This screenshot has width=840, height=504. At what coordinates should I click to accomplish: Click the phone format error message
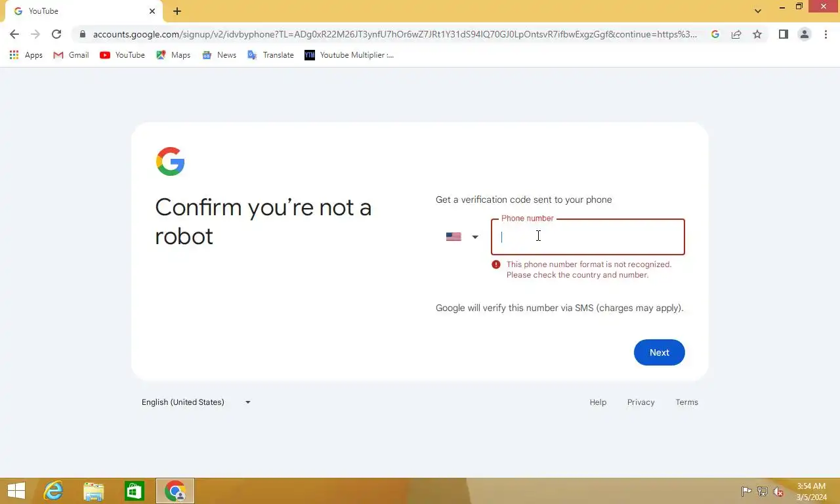pos(589,270)
